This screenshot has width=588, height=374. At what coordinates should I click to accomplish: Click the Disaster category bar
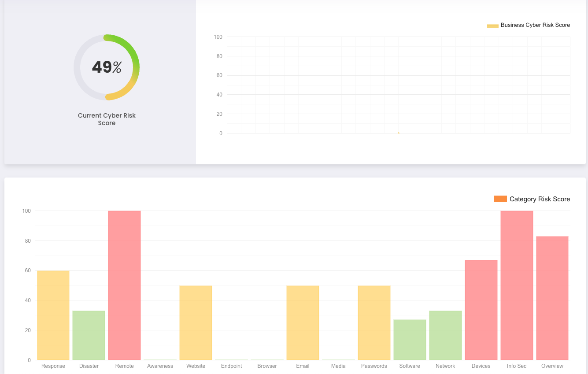pyautogui.click(x=89, y=336)
